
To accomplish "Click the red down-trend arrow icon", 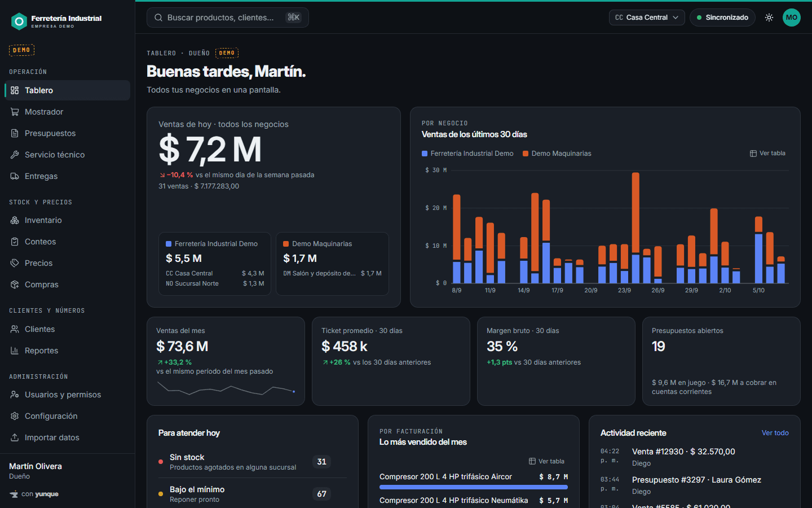I will 162,175.
